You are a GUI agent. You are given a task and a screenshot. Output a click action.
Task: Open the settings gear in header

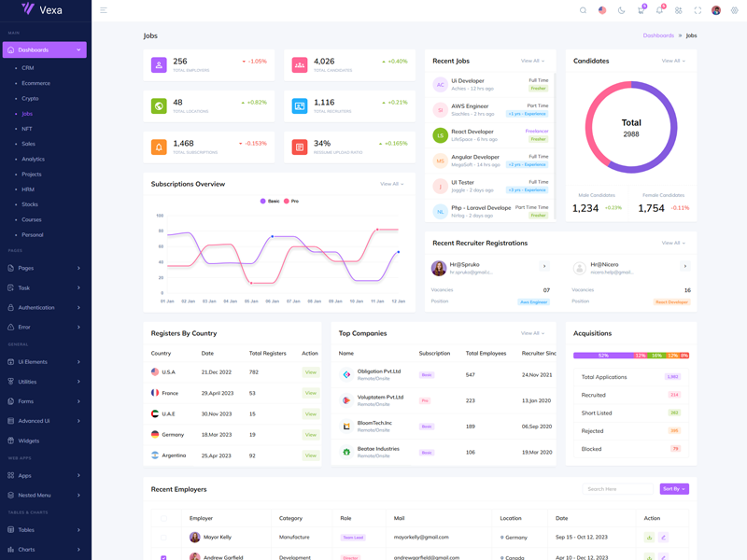[735, 10]
